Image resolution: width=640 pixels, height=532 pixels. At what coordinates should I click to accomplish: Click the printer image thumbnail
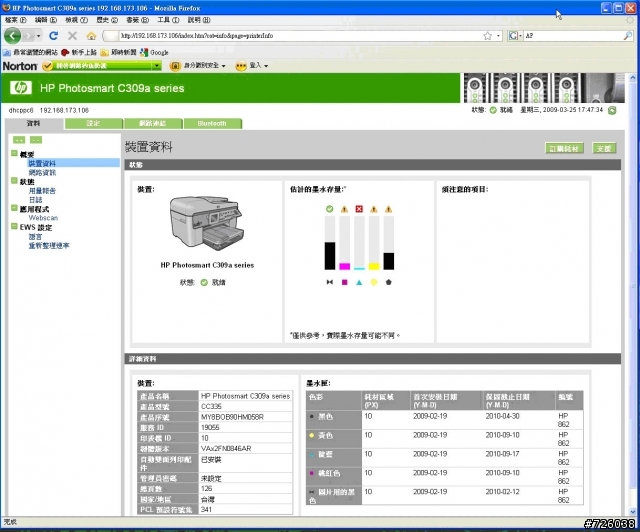click(207, 223)
